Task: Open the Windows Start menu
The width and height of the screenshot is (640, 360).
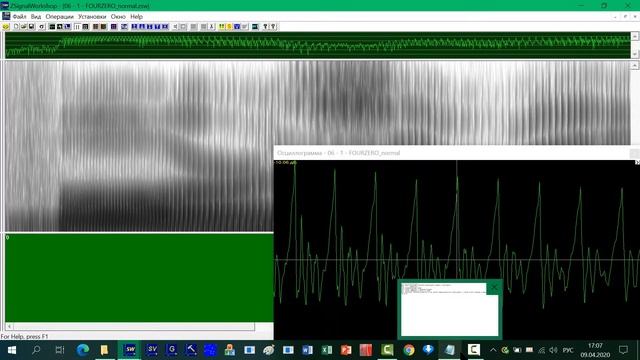Action: tap(12, 350)
